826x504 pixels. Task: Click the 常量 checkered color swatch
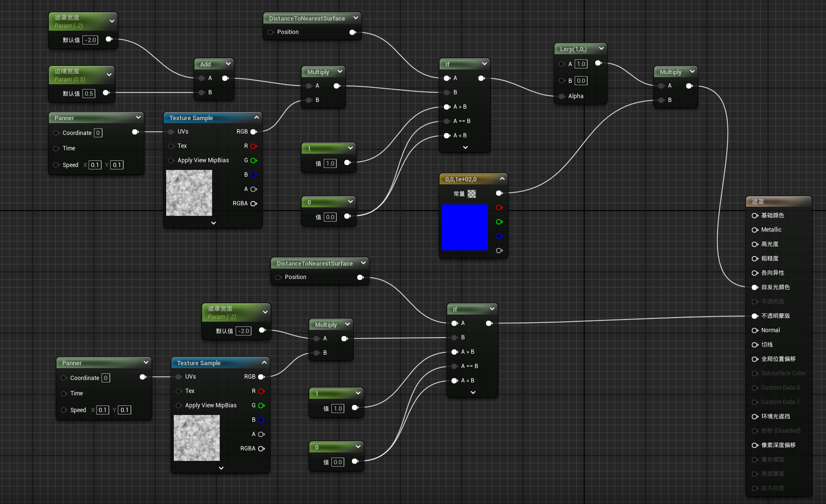click(472, 194)
